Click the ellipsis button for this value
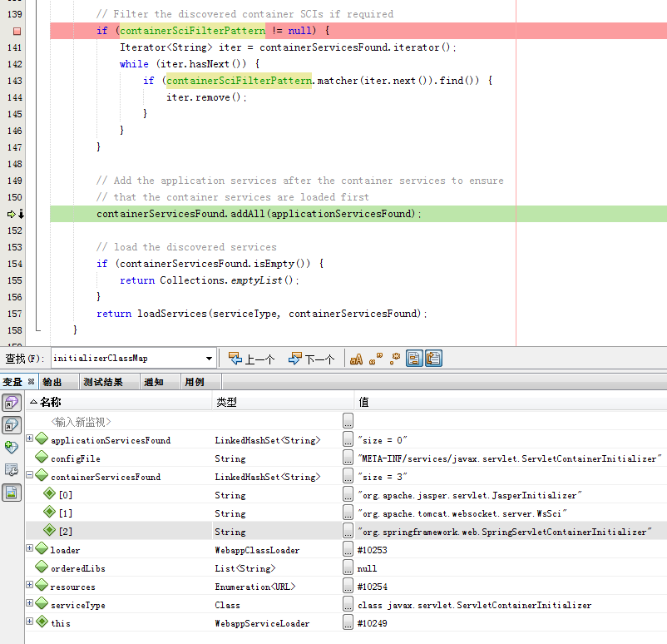Image resolution: width=667 pixels, height=644 pixels. (x=348, y=622)
